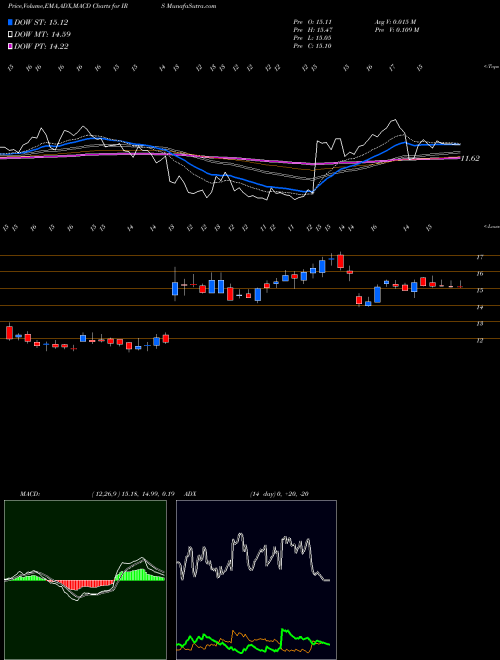
Task: Click the 12 price axis label
Action: point(479,341)
